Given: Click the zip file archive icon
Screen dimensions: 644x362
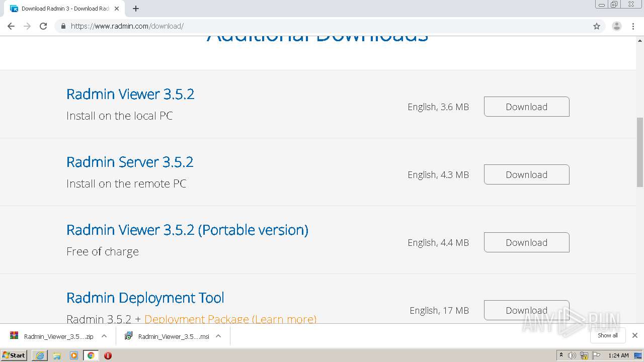Looking at the screenshot, I should click(x=14, y=336).
